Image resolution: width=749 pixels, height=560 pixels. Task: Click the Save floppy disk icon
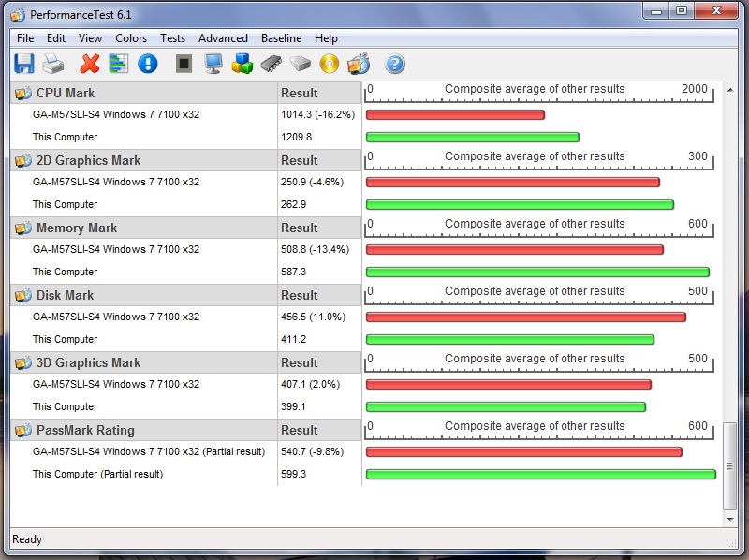coord(24,64)
